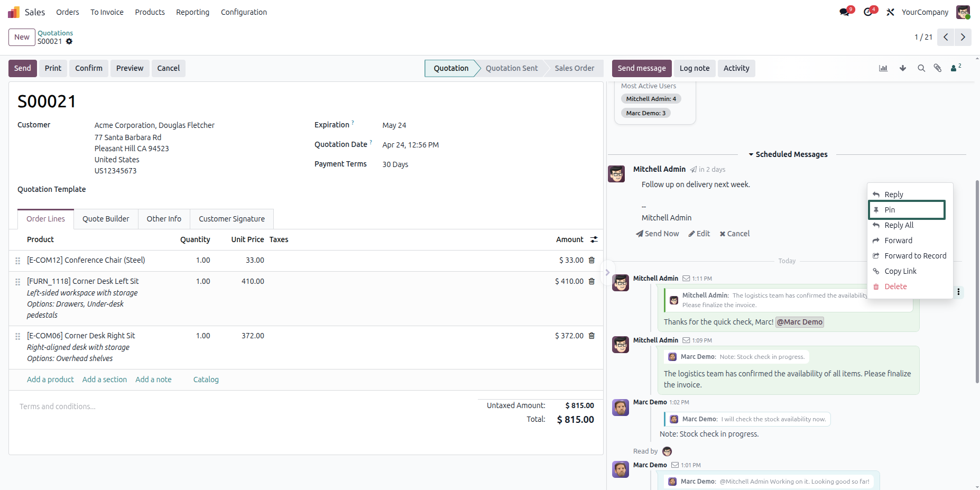Open the Customer Signature tab

tap(232, 219)
